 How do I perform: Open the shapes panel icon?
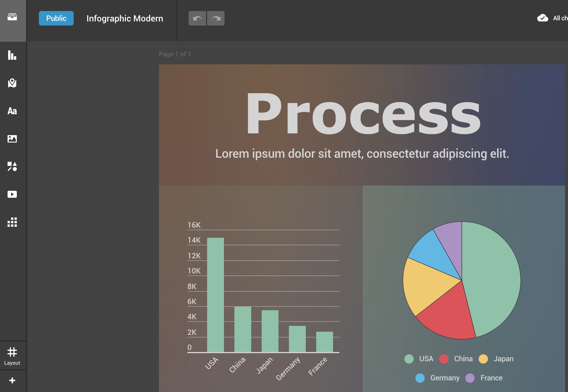(x=12, y=166)
